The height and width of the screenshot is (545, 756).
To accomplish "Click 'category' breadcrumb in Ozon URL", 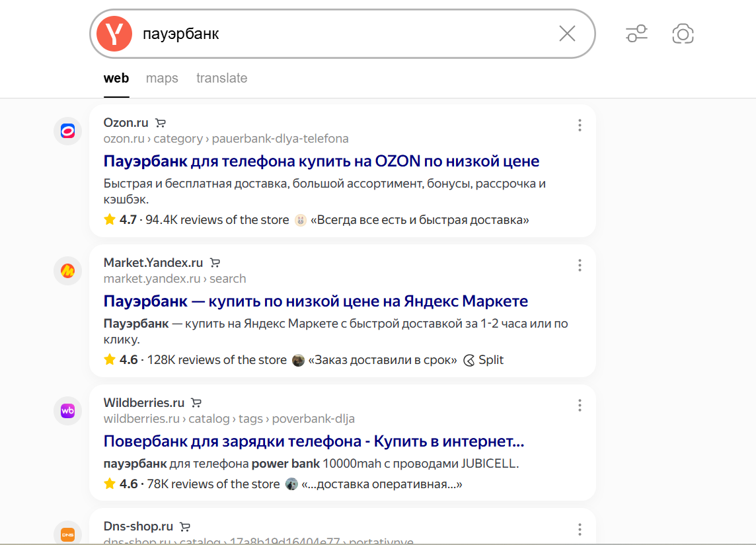I will [x=178, y=139].
